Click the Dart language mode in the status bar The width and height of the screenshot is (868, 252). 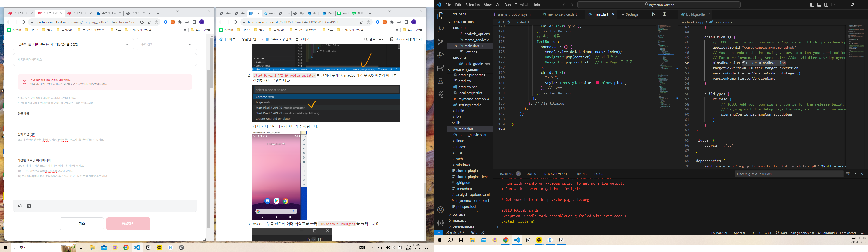(x=784, y=233)
